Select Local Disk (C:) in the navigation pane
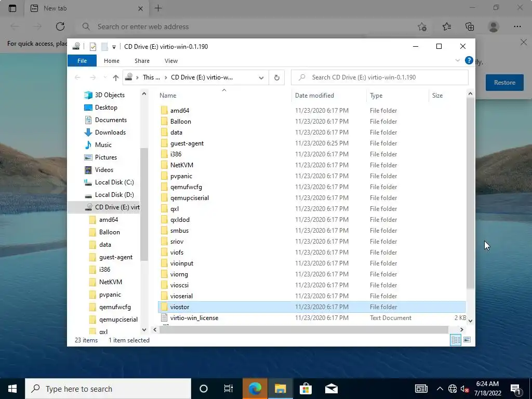 pyautogui.click(x=114, y=182)
